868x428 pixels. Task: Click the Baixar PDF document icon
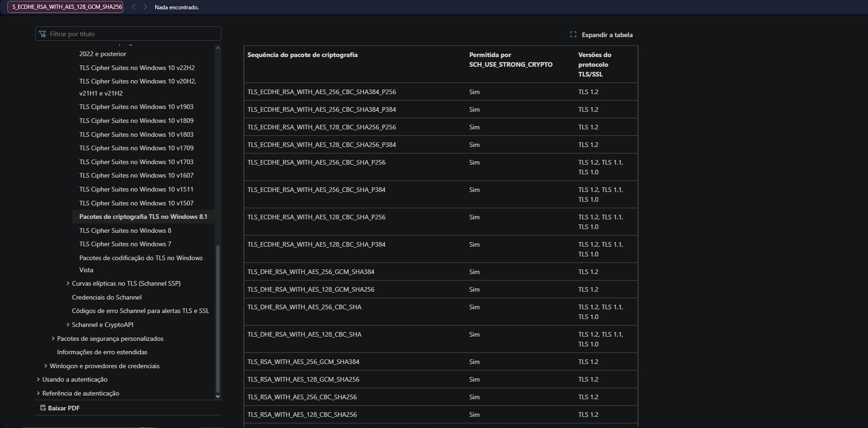click(43, 408)
